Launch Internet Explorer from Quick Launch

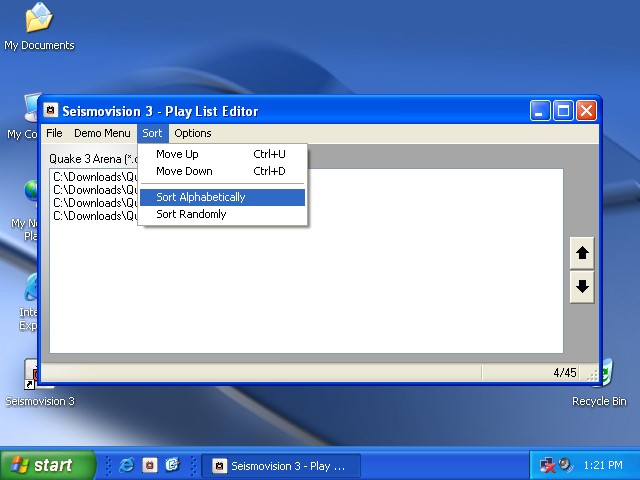pos(126,465)
